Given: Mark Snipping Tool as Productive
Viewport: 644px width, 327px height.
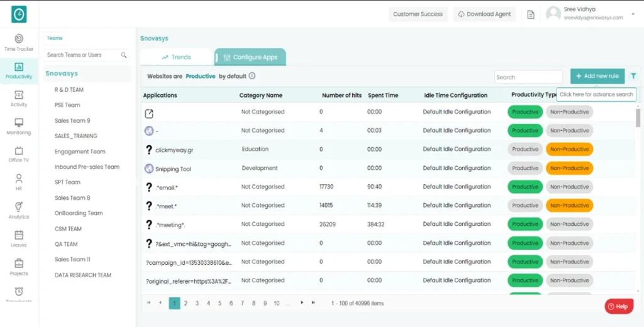Looking at the screenshot, I should (525, 168).
